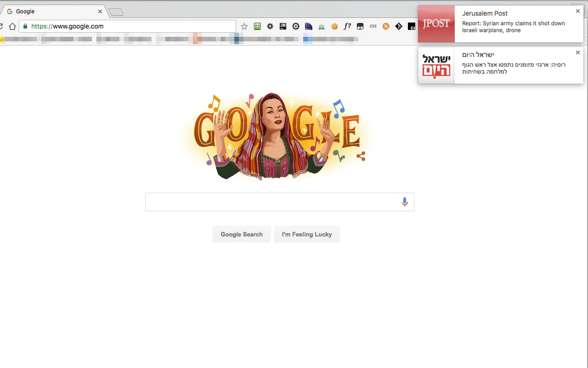Open the cookie editor extension
Viewport: 588px width, 368px height.
point(334,27)
